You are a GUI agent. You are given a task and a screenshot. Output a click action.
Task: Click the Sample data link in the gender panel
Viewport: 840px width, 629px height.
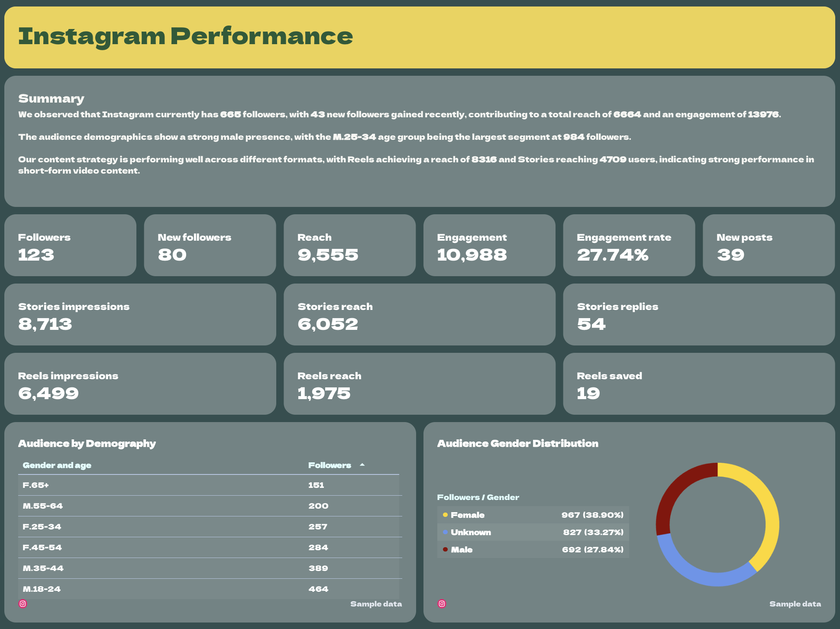click(x=795, y=603)
